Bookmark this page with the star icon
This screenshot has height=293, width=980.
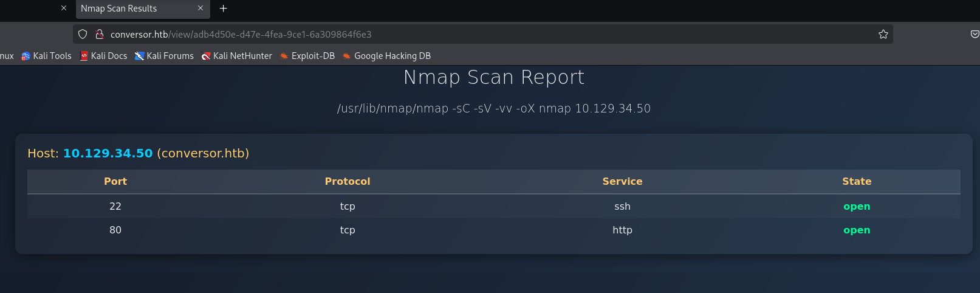click(x=883, y=35)
